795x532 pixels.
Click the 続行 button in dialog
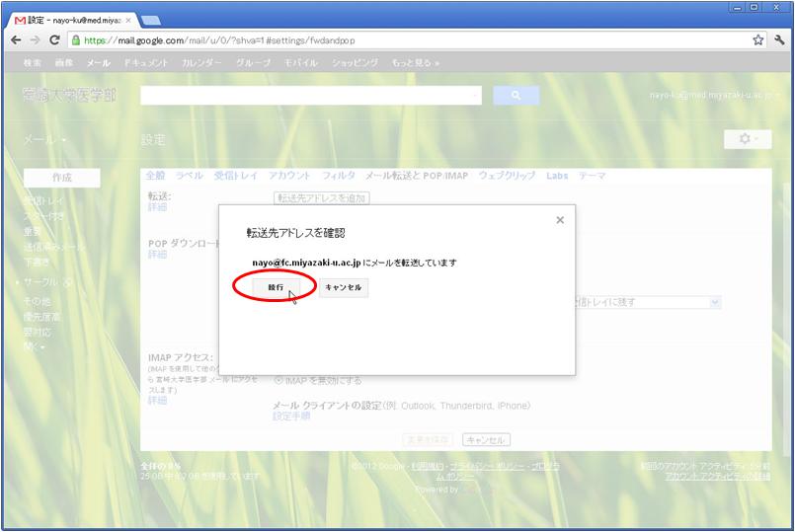[275, 287]
